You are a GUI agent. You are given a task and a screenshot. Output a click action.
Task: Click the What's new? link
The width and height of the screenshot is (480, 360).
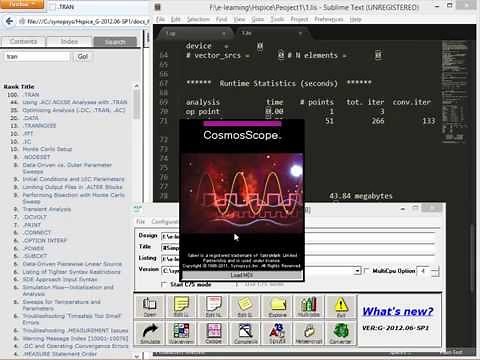[x=398, y=311]
